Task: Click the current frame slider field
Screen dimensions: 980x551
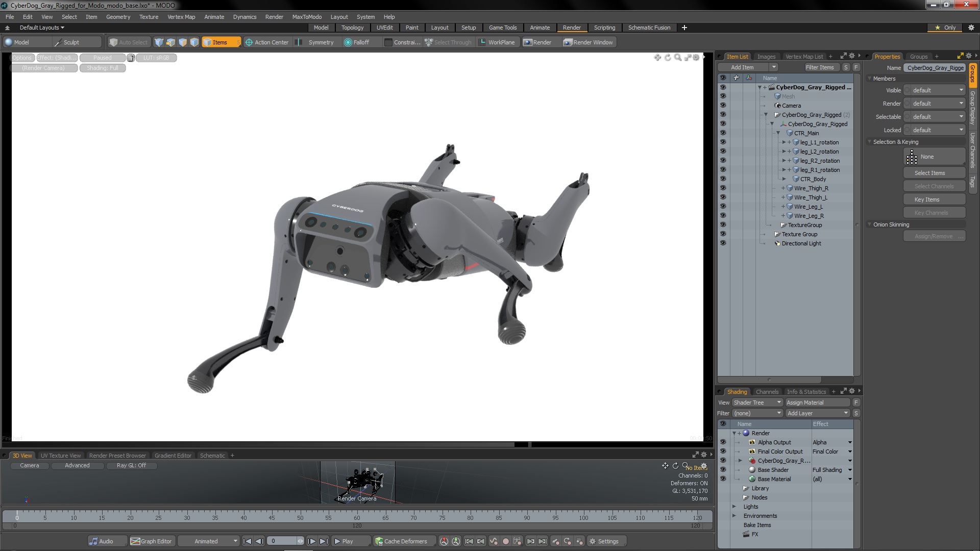Action: click(x=286, y=541)
